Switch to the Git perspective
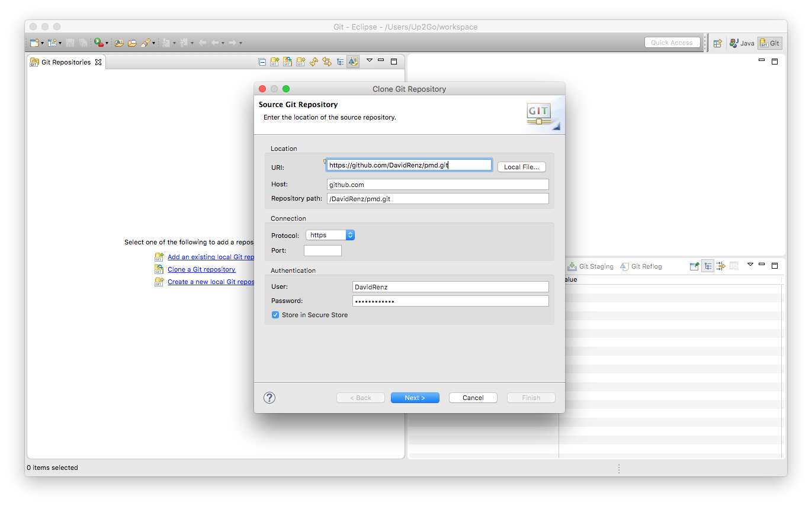Image resolution: width=812 pixels, height=506 pixels. click(769, 43)
